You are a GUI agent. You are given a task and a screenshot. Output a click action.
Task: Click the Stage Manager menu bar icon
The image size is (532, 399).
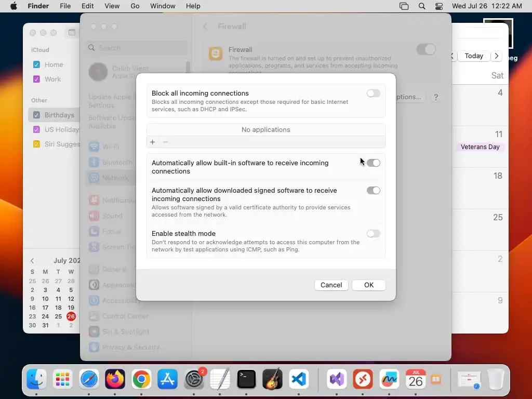point(404,6)
